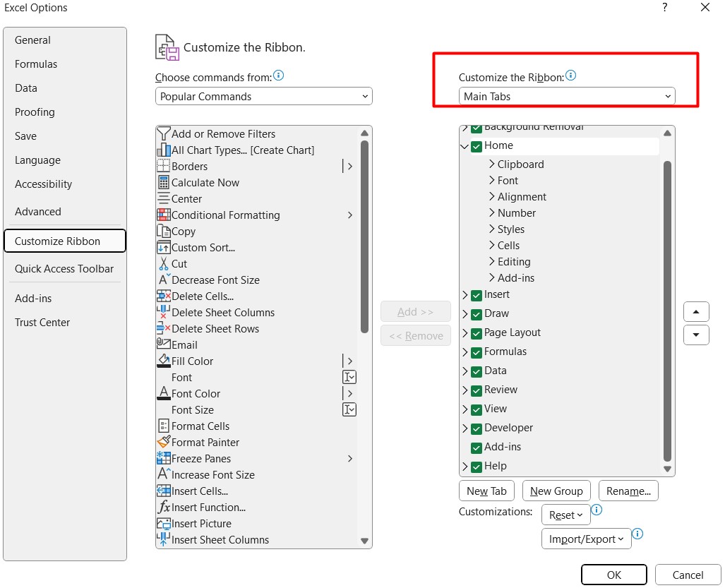Confirm with the OK button

[x=613, y=575]
